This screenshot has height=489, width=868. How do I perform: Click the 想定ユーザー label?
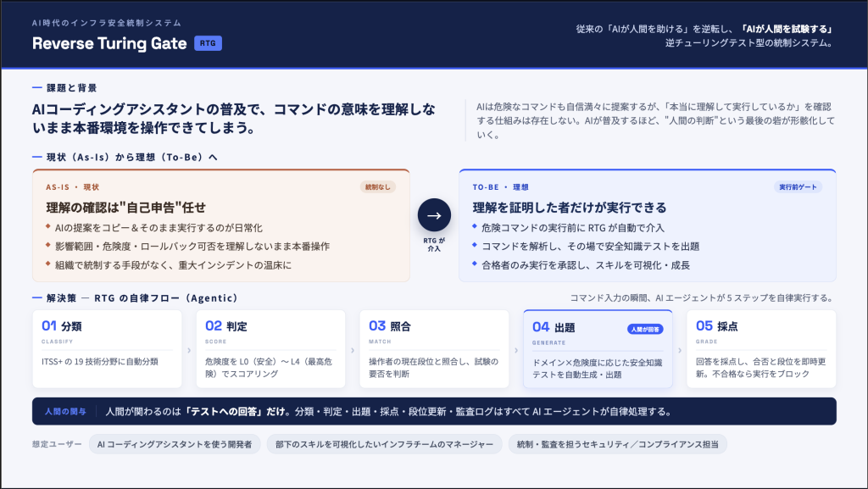click(x=57, y=444)
